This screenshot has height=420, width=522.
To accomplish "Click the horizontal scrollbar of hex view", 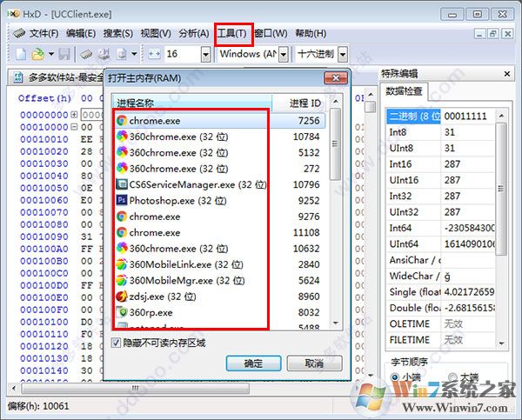I will [135, 388].
